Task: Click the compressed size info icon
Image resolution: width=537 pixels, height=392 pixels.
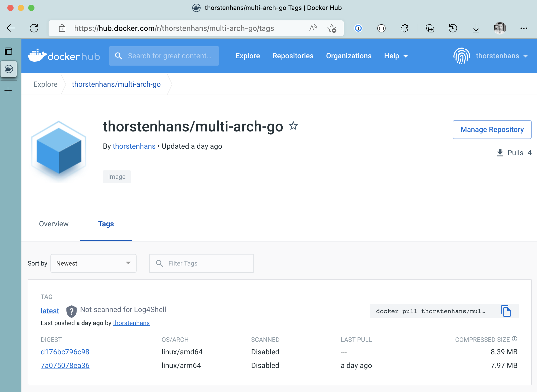Action: 515,339
